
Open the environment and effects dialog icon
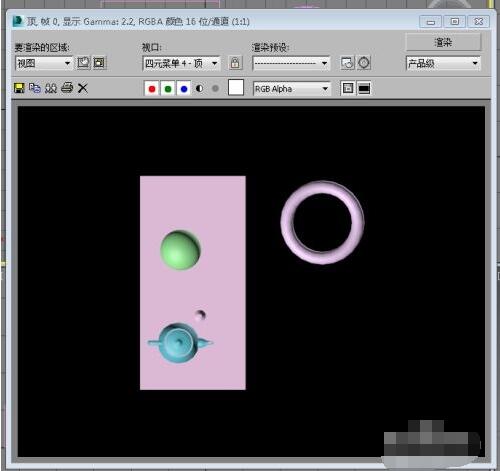click(x=364, y=63)
